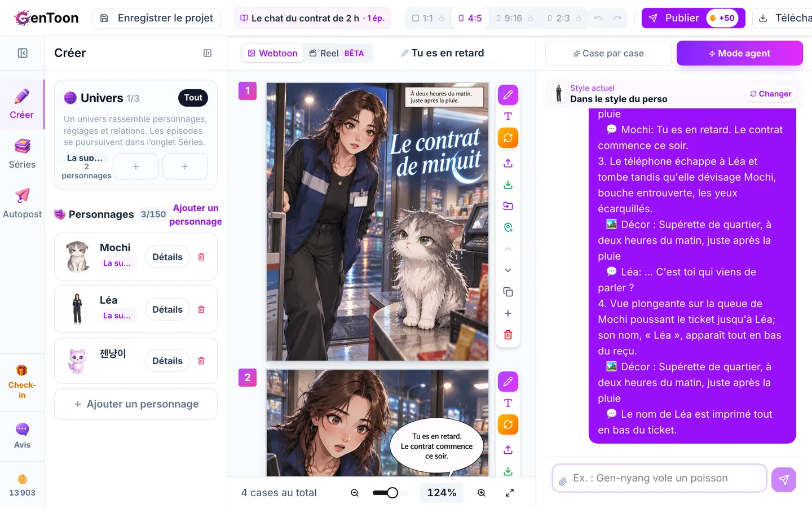Move case 1 down with chevron
812x508 pixels.
pos(508,270)
